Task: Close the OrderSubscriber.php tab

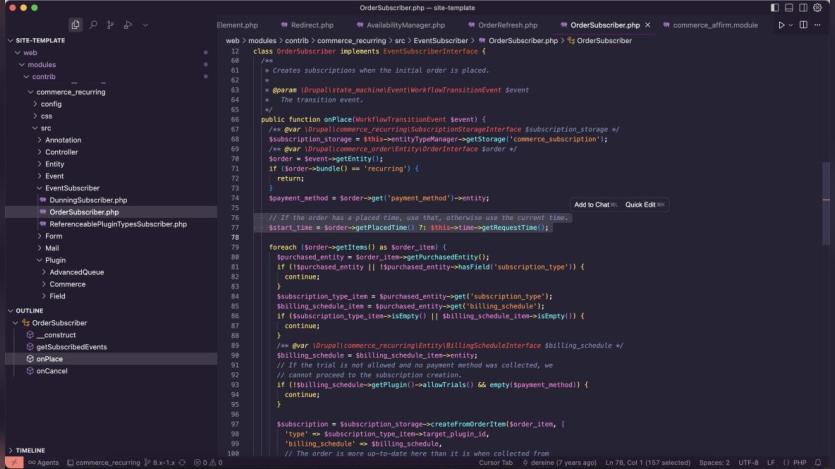Action: coord(648,25)
